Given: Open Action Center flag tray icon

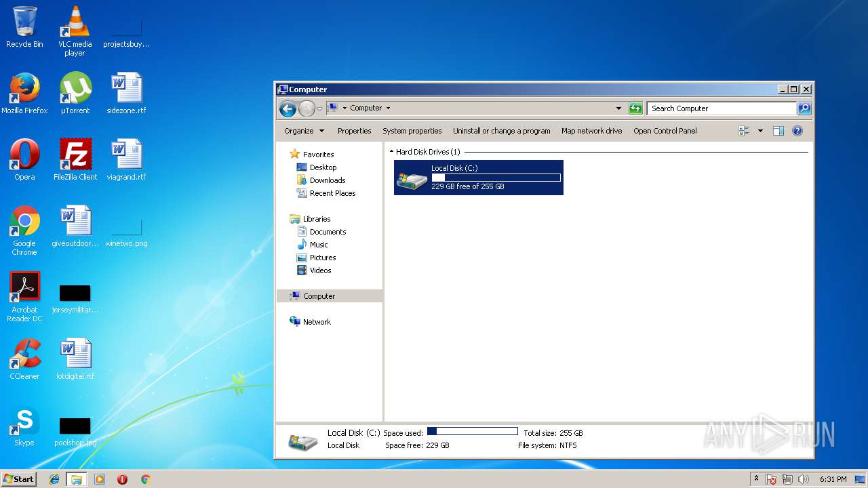Looking at the screenshot, I should 771,479.
